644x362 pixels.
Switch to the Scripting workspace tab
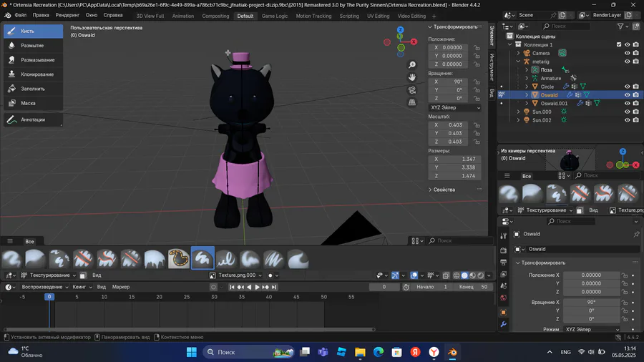(349, 16)
